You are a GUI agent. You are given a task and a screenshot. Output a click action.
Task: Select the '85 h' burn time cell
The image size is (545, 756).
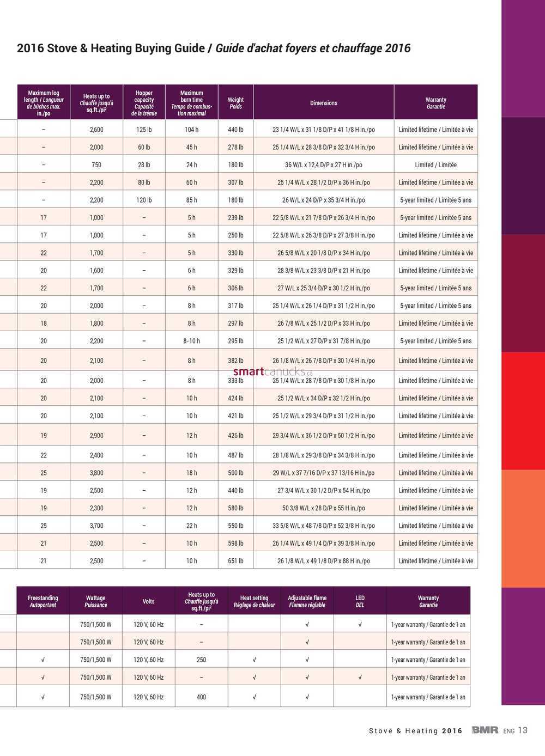pyautogui.click(x=192, y=200)
